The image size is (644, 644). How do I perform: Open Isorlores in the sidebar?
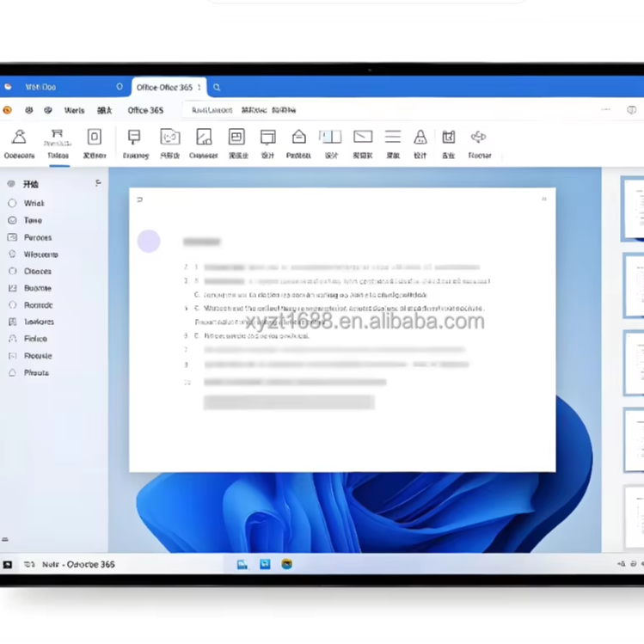pos(39,322)
